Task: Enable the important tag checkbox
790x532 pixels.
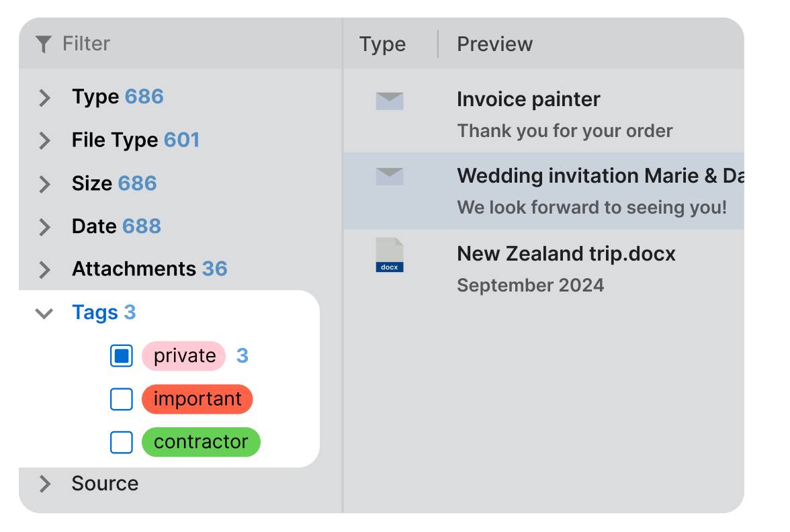Action: (x=122, y=400)
